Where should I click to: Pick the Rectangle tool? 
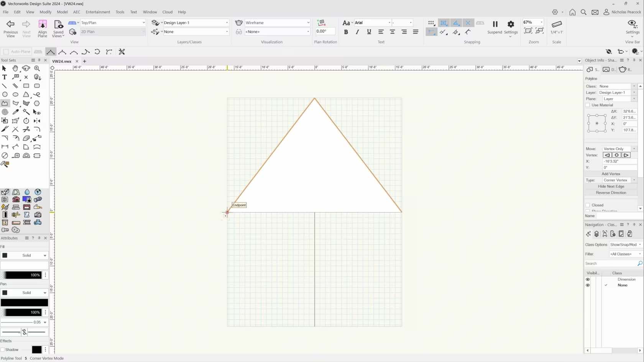pos(26,86)
